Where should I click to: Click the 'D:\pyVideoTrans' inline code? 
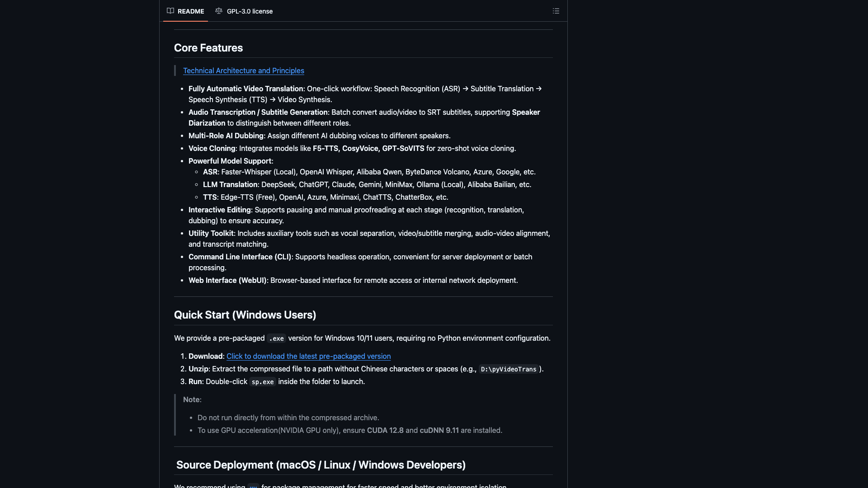[509, 369]
